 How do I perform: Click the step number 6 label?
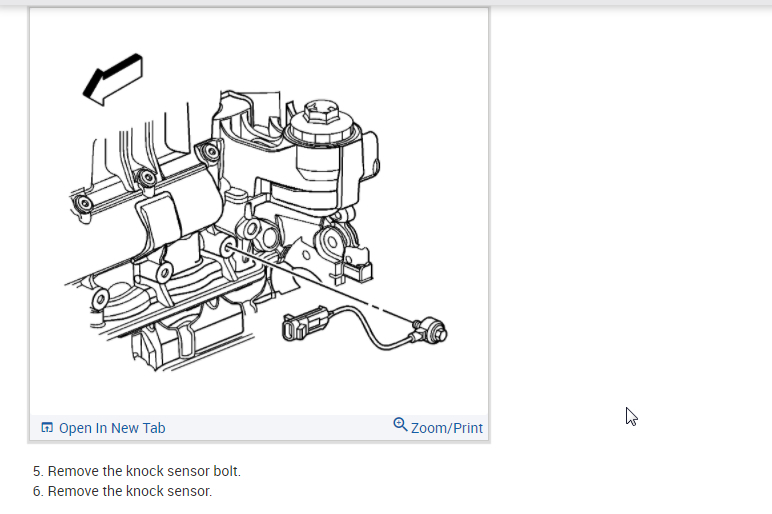coord(38,491)
